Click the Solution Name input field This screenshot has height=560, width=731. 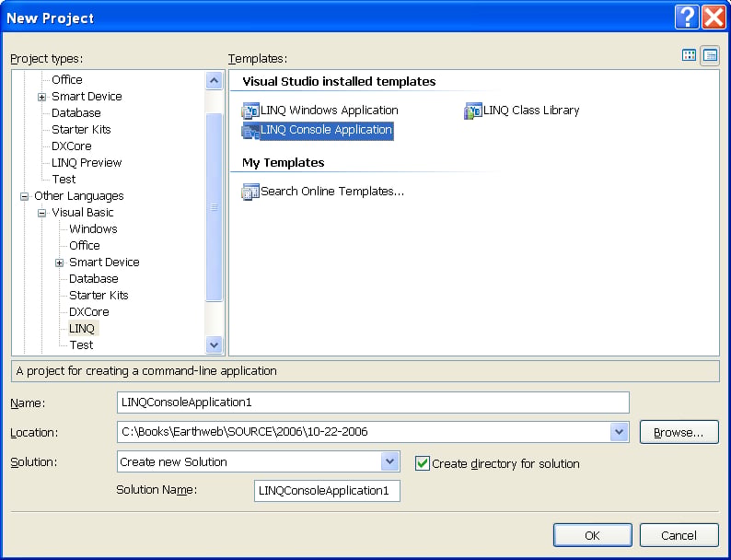(327, 491)
